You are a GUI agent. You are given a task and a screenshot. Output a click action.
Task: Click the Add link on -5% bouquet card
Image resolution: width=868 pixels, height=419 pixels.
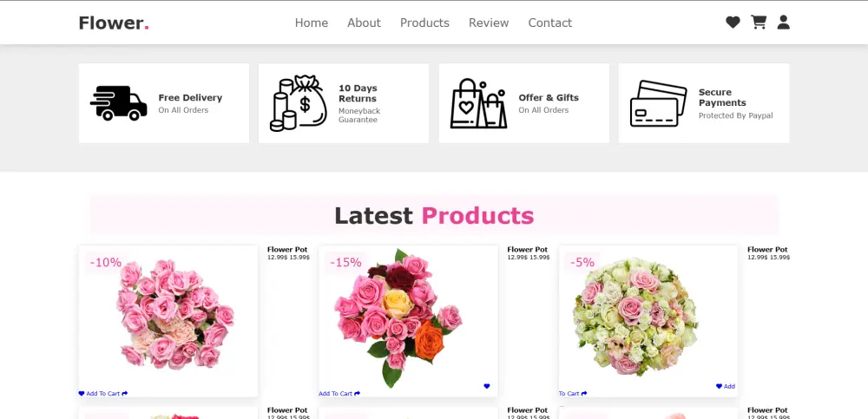[x=729, y=386]
